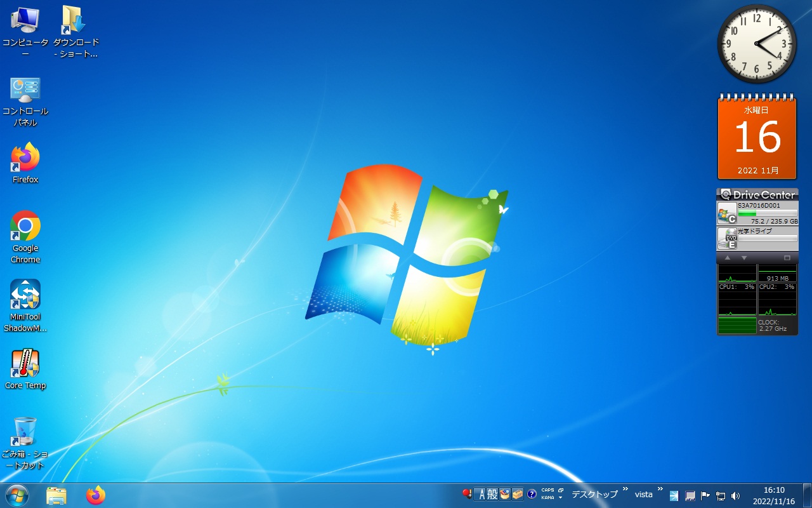Viewport: 812px width, 508px height.
Task: Open the taskbar clock showing 16:10
Action: [x=774, y=495]
